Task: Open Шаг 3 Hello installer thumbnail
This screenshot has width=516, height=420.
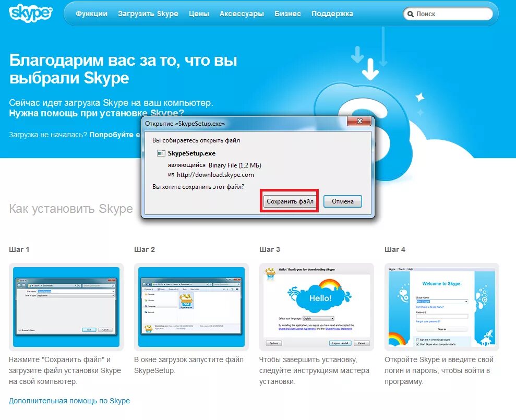Action: click(316, 307)
